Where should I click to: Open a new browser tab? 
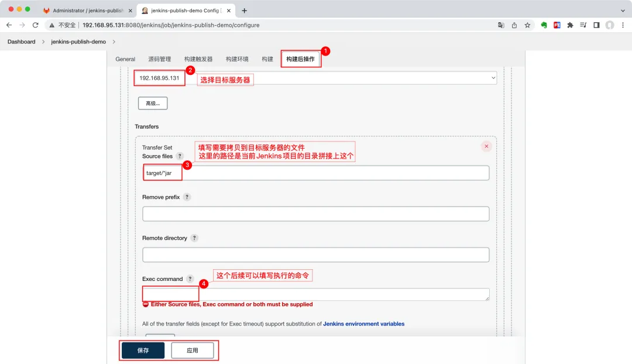244,11
